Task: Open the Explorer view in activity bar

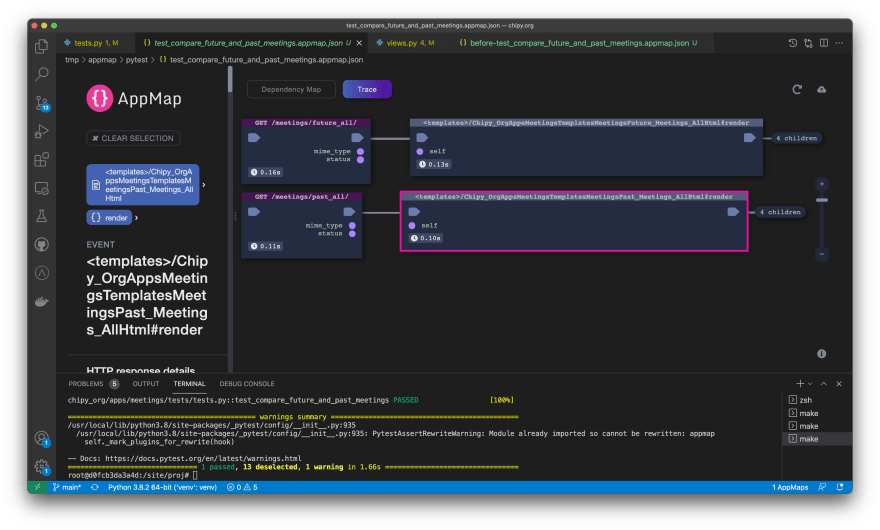Action: click(x=42, y=46)
